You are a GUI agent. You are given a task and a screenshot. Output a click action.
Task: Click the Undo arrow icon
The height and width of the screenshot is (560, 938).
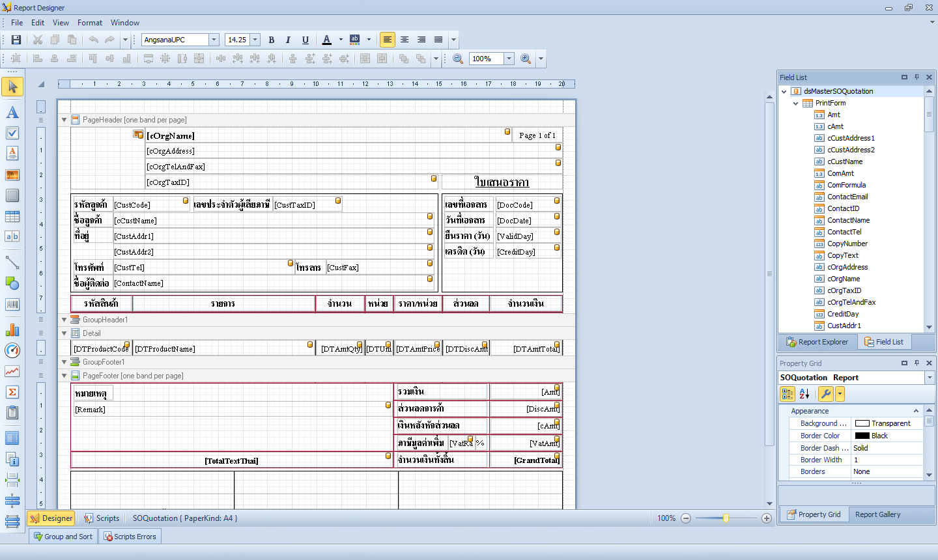(x=93, y=40)
